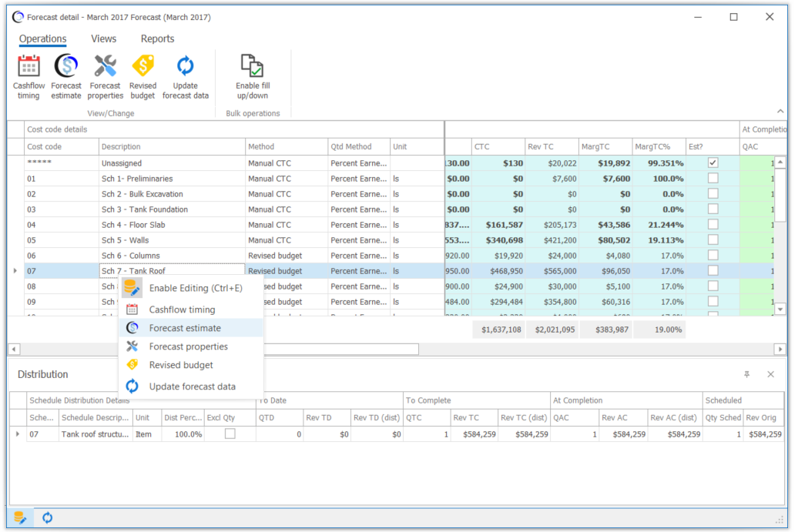Click the application logo in title bar
Screen dimensions: 798x532
(x=18, y=17)
